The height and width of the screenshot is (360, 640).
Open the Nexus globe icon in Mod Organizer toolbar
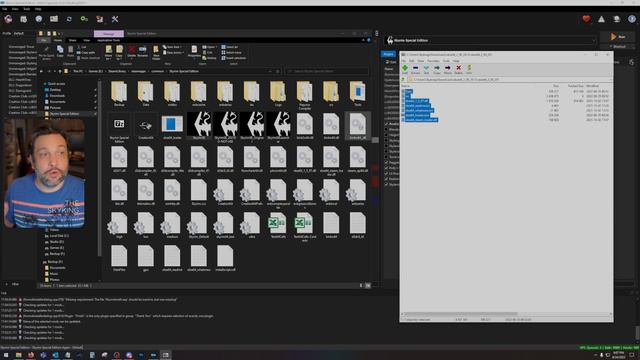(x=39, y=19)
